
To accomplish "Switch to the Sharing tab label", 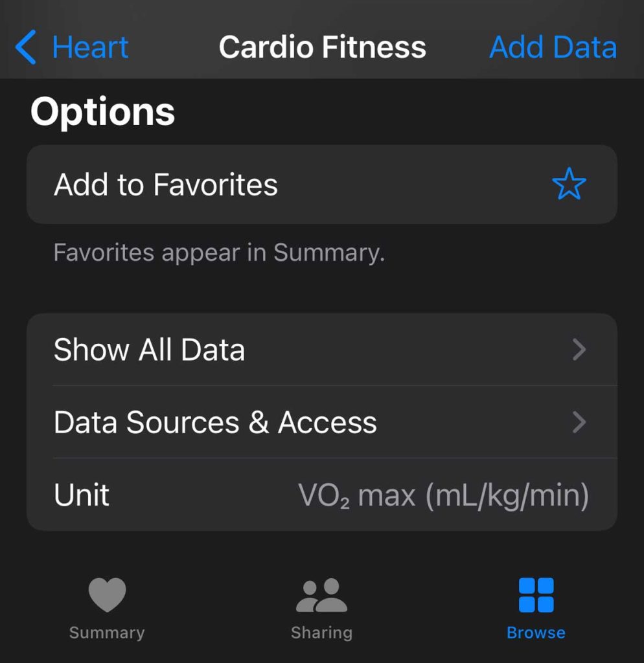I will tap(321, 633).
